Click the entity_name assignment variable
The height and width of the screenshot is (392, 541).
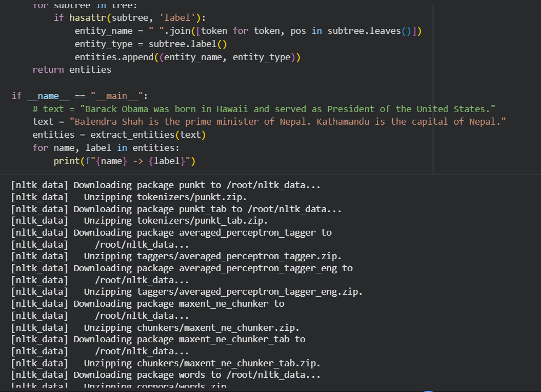(x=103, y=31)
